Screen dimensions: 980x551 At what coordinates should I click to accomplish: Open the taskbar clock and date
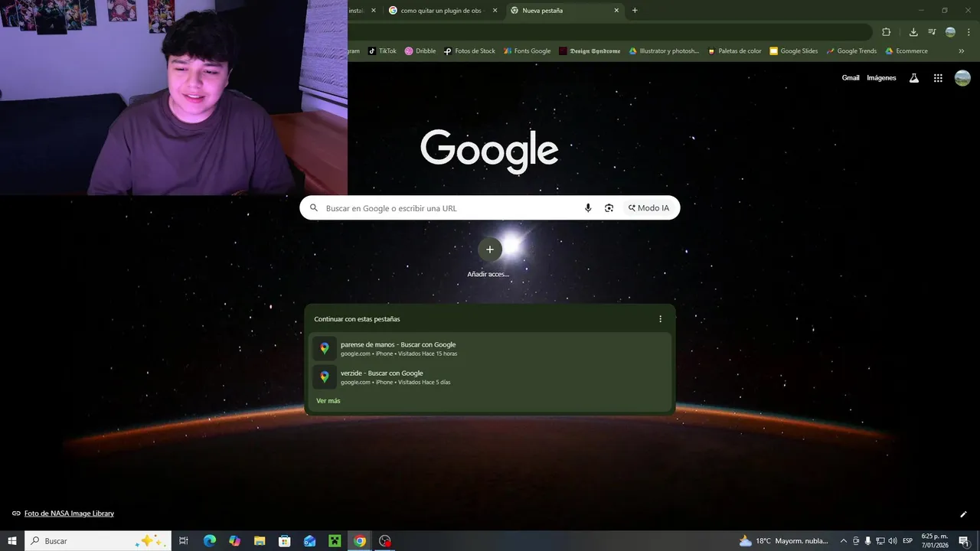935,541
